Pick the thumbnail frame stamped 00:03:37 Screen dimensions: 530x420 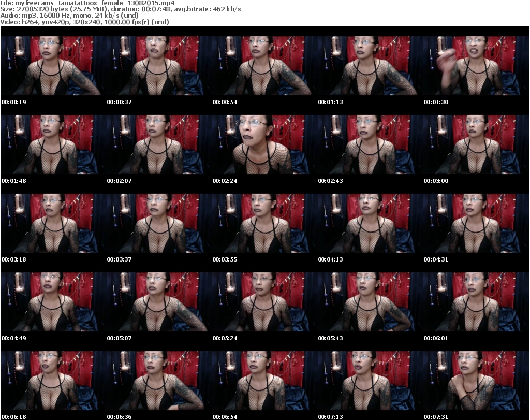(x=159, y=223)
